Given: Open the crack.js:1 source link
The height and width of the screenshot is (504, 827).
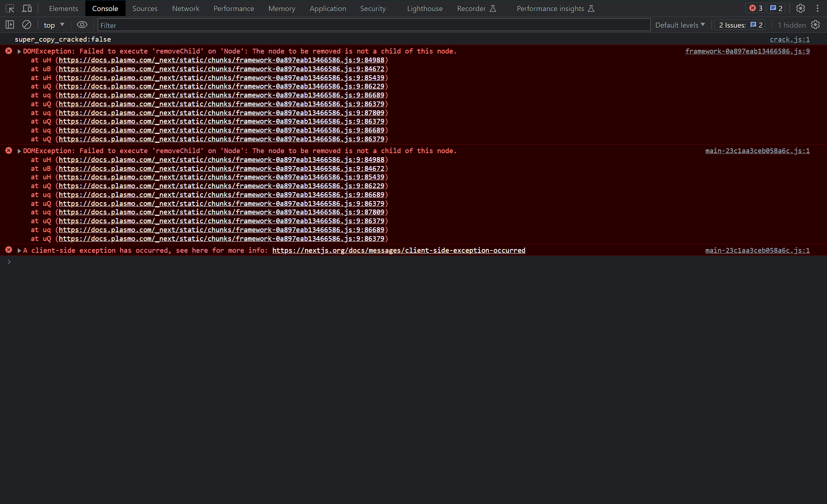Looking at the screenshot, I should (789, 39).
